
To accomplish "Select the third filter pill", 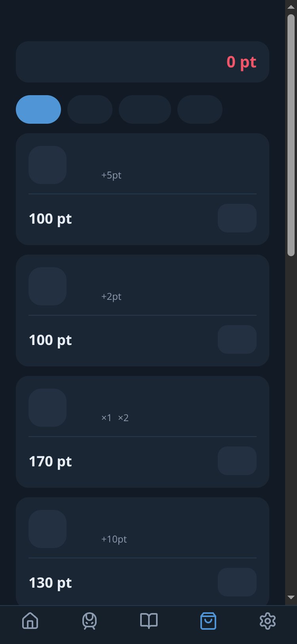I will [145, 109].
